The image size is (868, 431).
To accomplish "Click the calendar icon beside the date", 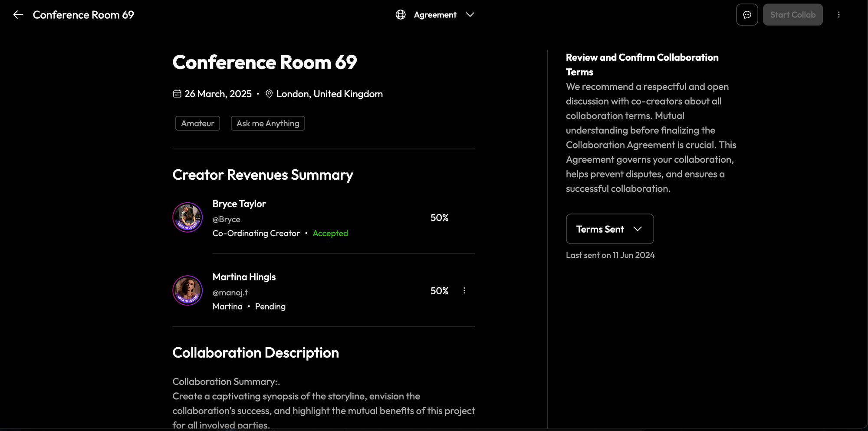I will 177,94.
